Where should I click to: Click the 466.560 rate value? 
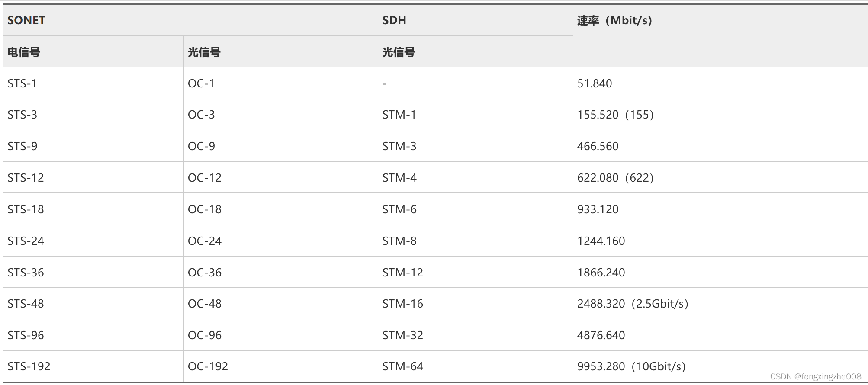[598, 146]
